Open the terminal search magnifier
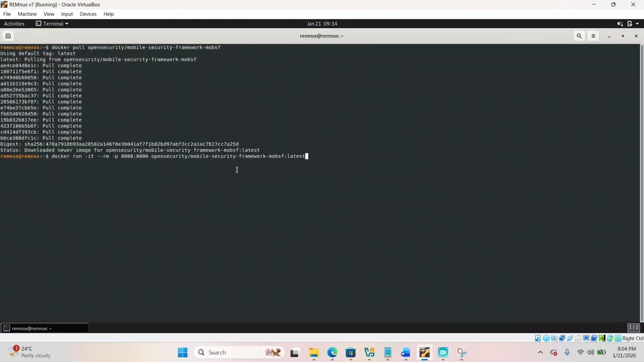This screenshot has height=362, width=644. (579, 36)
